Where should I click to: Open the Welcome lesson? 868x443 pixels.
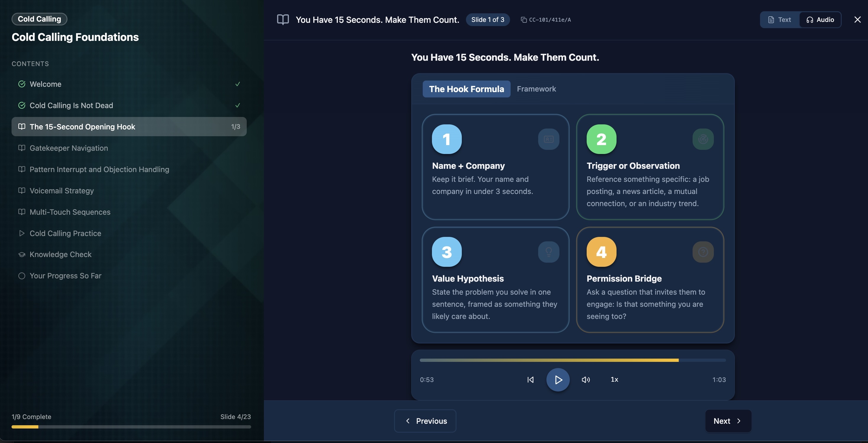click(x=129, y=84)
